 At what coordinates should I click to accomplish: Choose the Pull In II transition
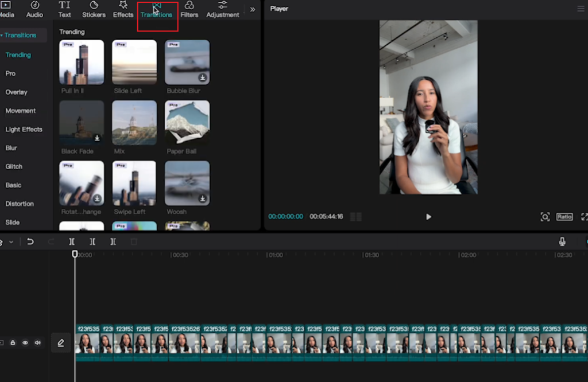(82, 62)
